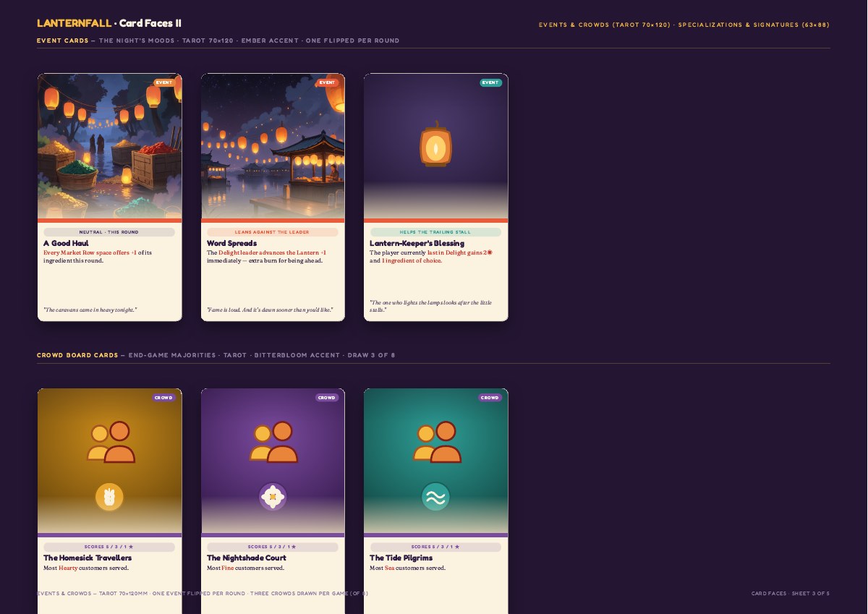This screenshot has height=614, width=868.
Task: Click the quote beginning "Fame is loud"
Action: pos(270,310)
